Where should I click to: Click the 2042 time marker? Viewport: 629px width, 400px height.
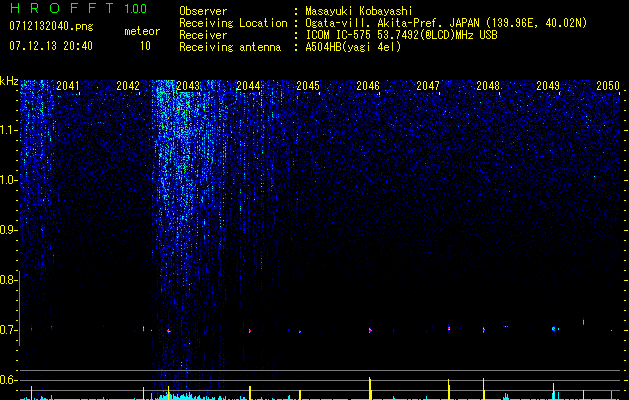128,85
